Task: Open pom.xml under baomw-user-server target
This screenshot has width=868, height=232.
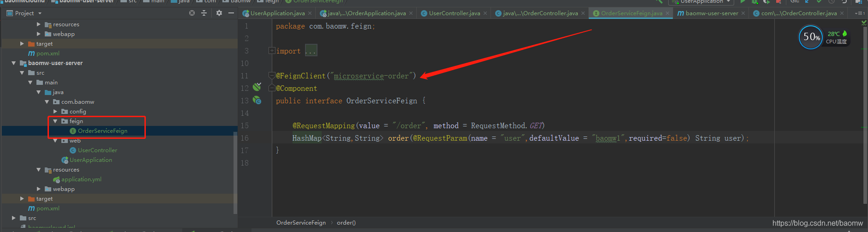Action: click(48, 208)
